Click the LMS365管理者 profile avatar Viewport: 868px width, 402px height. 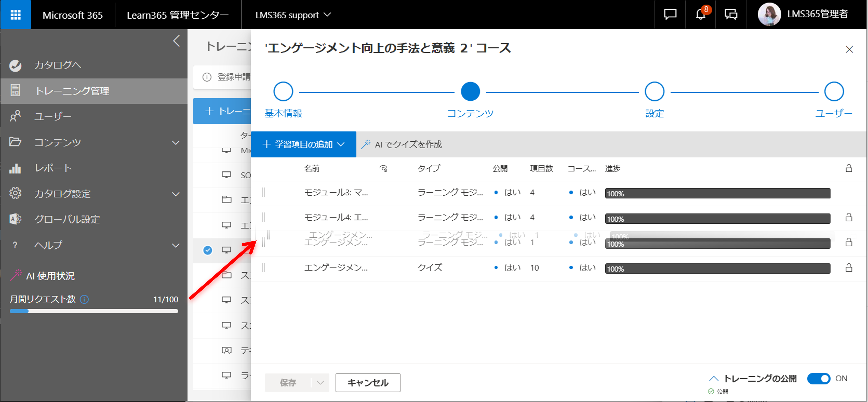coord(769,14)
